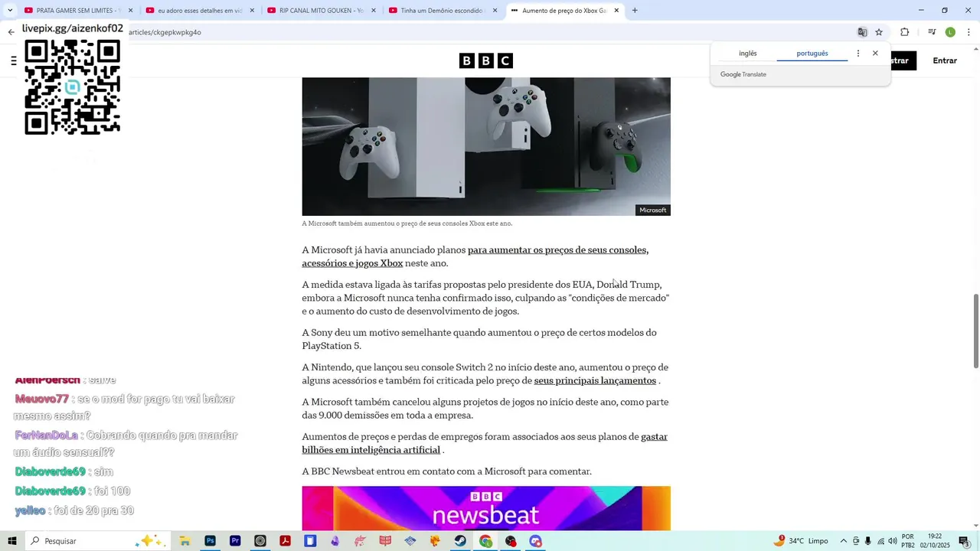Close the Aumento de preço do Xbox tab
Viewport: 980px width, 551px height.
pos(616,11)
